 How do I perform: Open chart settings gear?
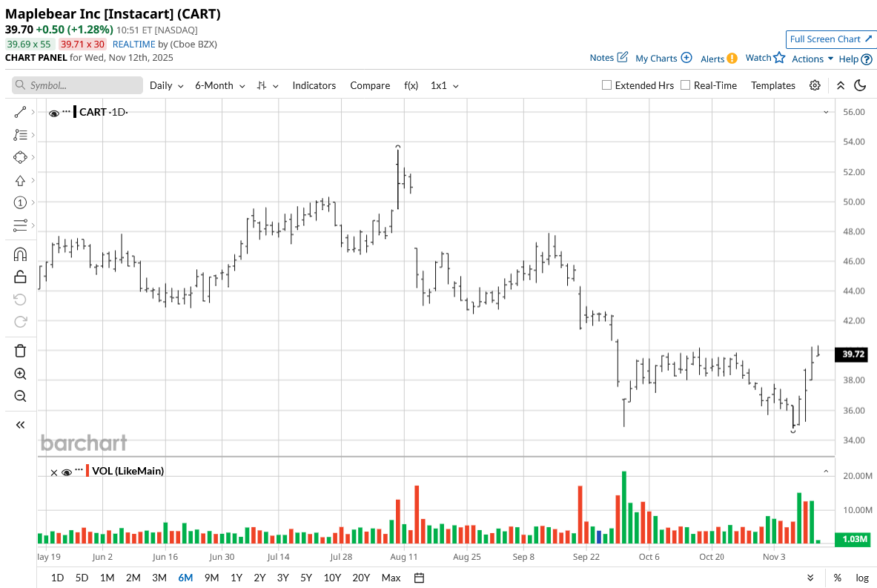[x=815, y=85]
